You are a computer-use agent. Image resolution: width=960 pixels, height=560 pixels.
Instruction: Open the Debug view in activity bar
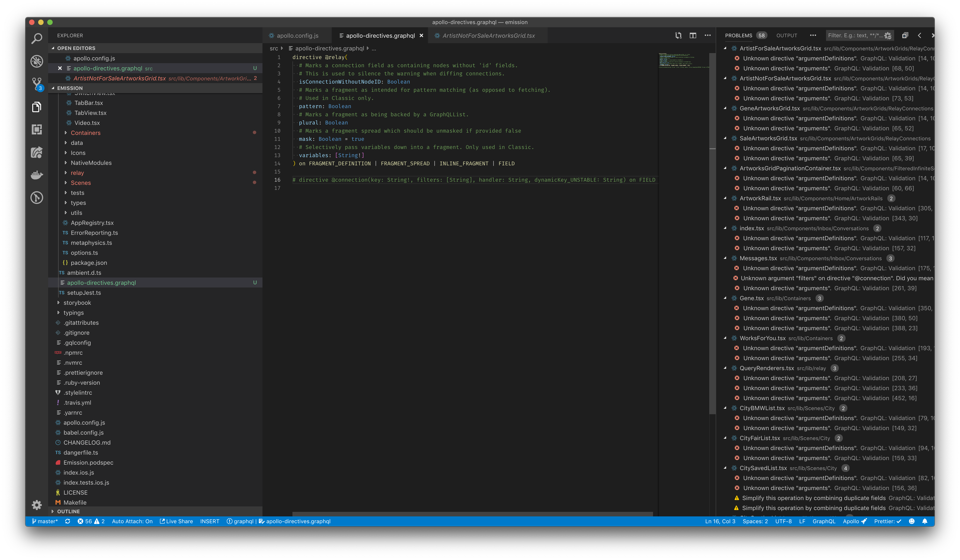(x=37, y=61)
